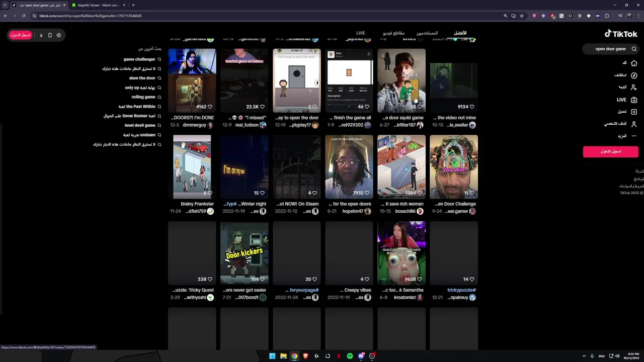Click the pink login button in top-left pill
644x362 pixels.
[21, 35]
